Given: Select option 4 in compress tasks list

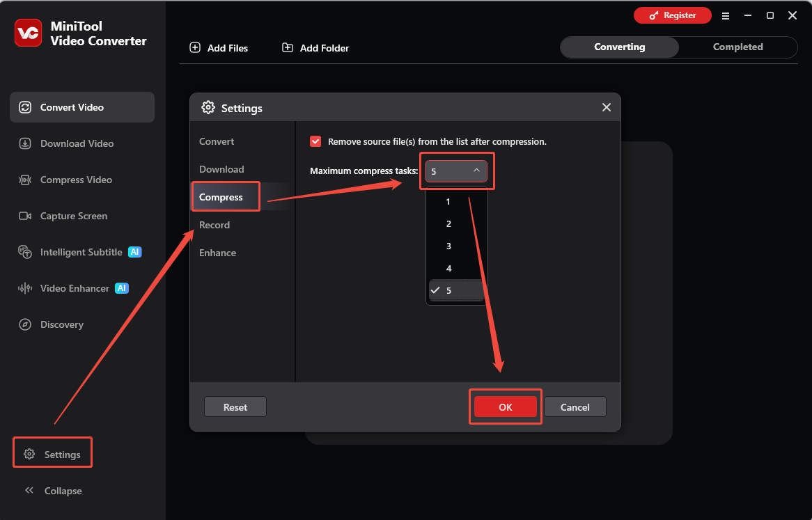Looking at the screenshot, I should coord(456,268).
